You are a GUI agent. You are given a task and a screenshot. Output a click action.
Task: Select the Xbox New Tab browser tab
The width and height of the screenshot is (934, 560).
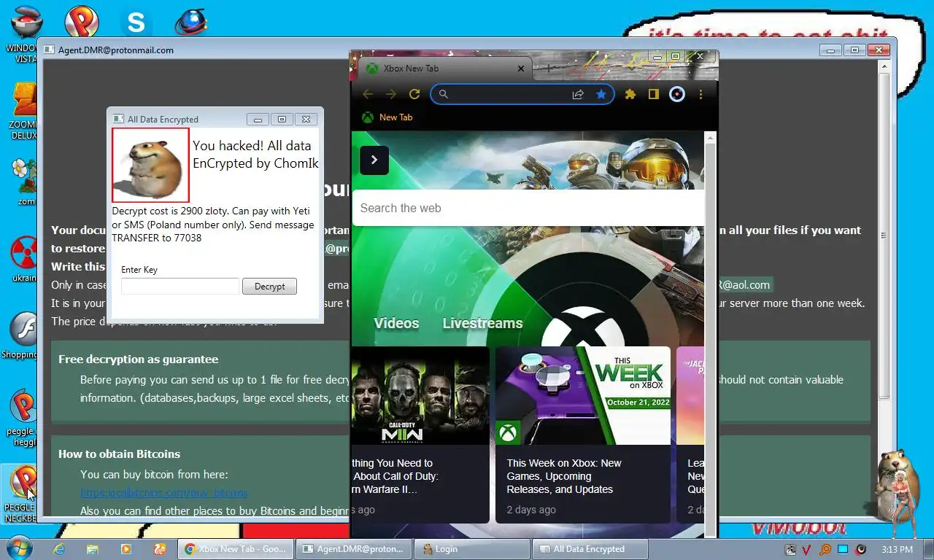pyautogui.click(x=445, y=69)
